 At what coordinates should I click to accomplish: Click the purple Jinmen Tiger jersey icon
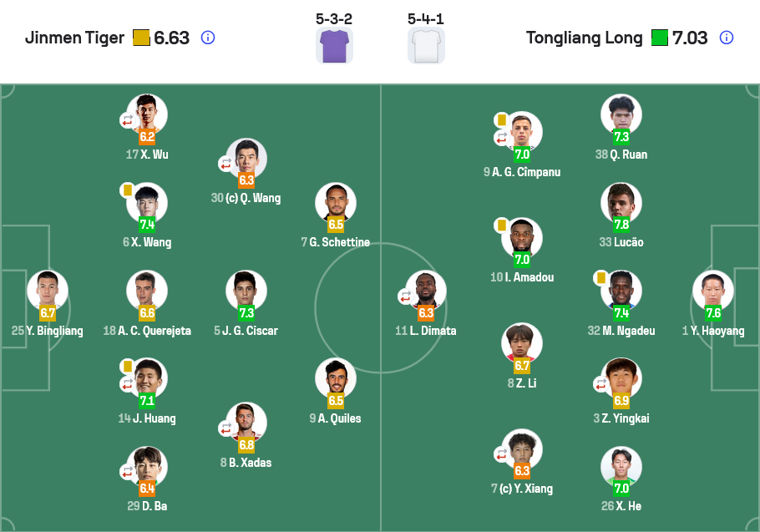click(x=334, y=45)
